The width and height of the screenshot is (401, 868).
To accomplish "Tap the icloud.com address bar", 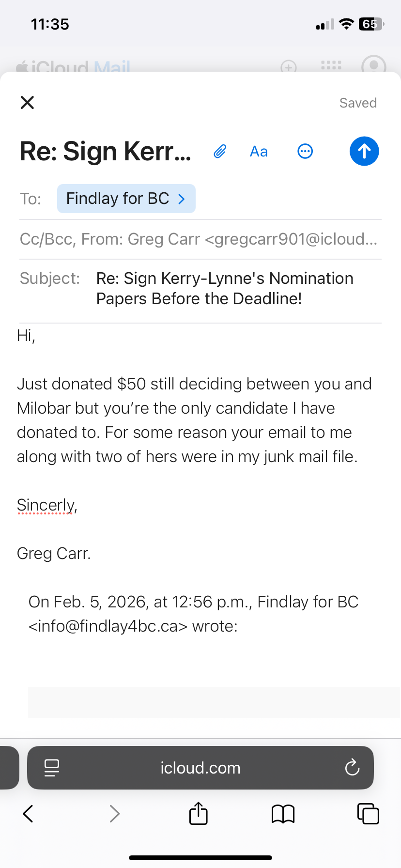I will (200, 768).
